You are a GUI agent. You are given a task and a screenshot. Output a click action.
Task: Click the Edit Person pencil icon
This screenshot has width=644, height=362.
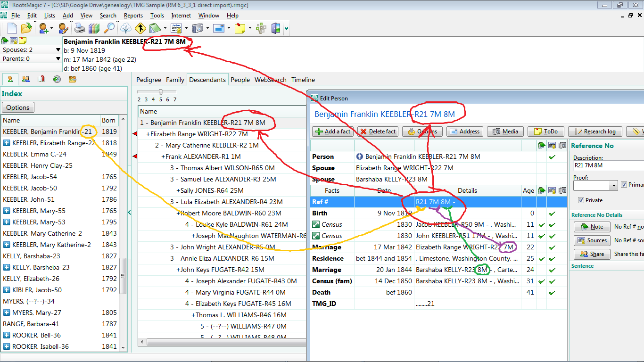(x=63, y=28)
